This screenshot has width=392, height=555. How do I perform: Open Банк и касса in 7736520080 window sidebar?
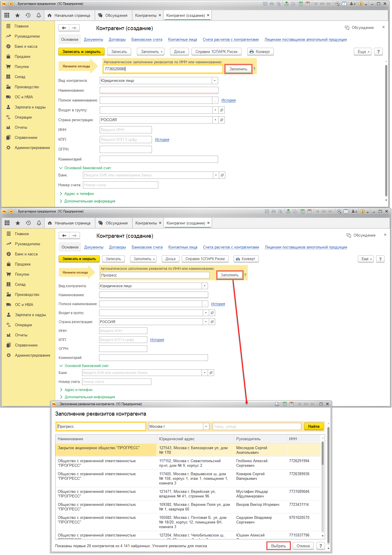(26, 46)
